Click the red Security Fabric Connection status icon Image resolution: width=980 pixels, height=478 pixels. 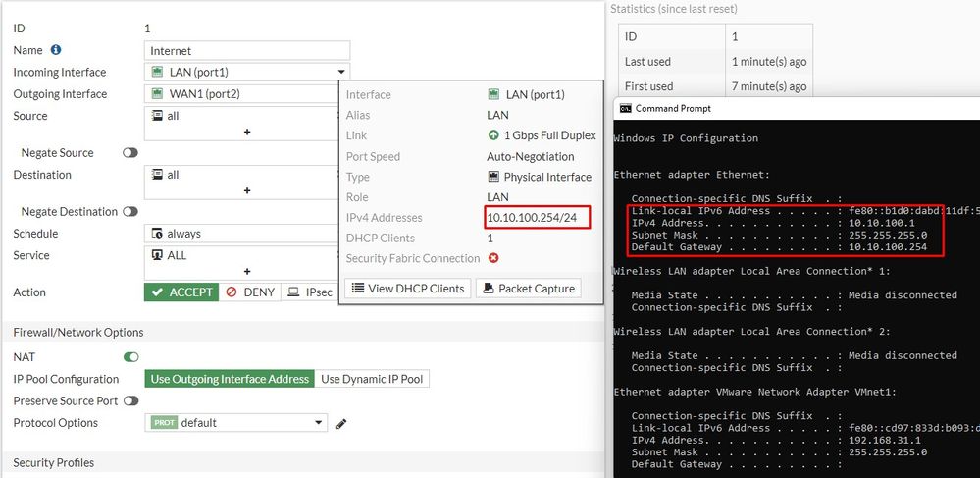[493, 258]
